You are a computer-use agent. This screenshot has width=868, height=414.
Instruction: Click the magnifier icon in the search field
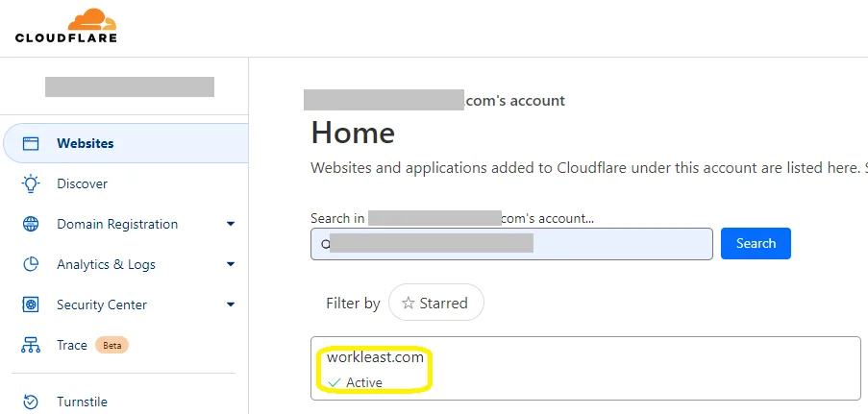325,244
